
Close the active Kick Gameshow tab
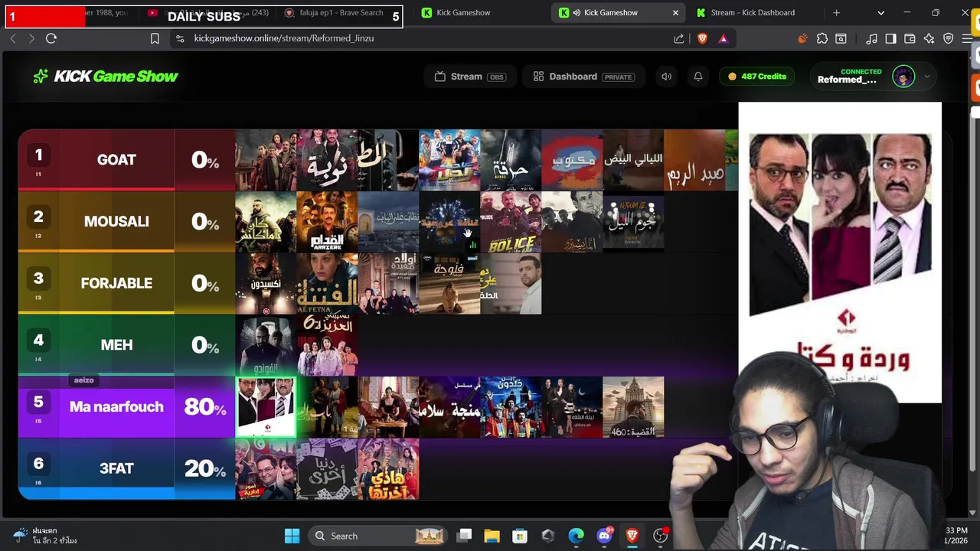(x=675, y=12)
